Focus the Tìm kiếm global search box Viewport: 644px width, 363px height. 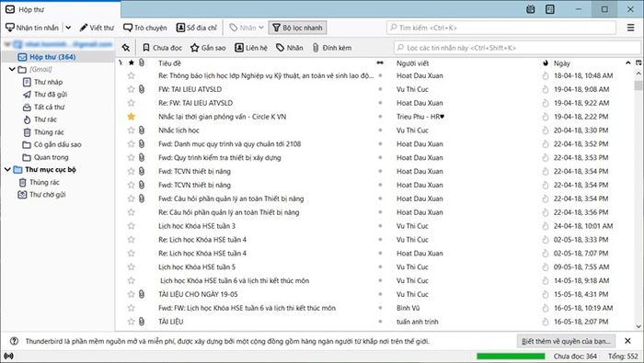tap(501, 28)
